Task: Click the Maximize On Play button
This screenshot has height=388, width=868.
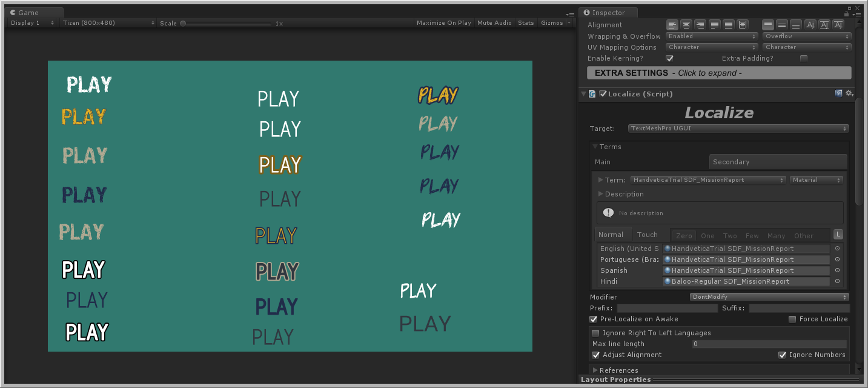Action: pyautogui.click(x=443, y=23)
